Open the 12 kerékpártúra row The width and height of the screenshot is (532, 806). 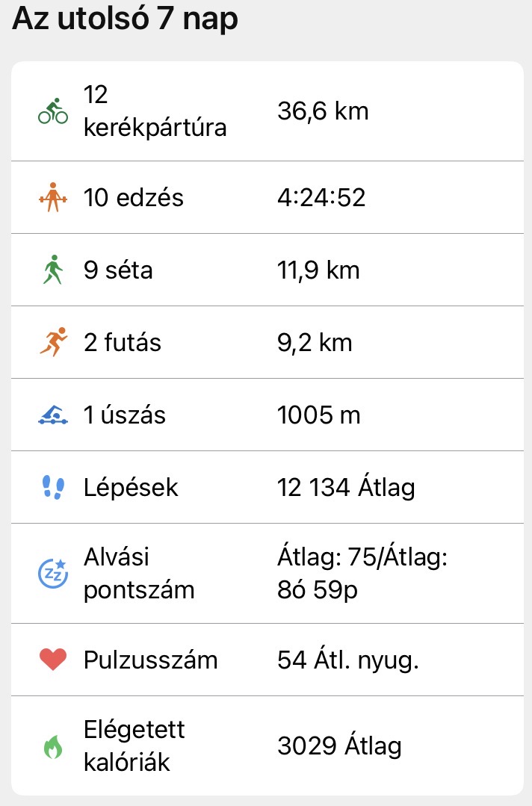155,112
